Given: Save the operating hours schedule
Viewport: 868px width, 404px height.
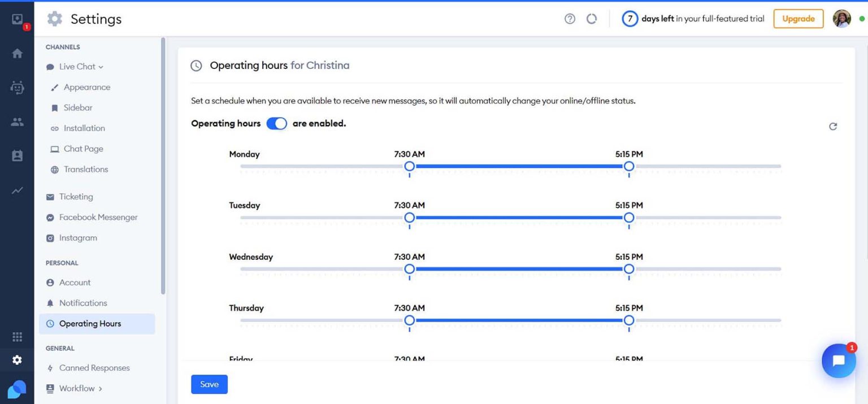Looking at the screenshot, I should (x=209, y=384).
